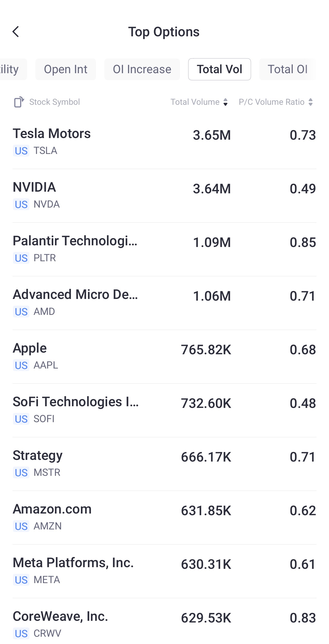Viewport: 329px width, 644px height.
Task: Open the NVIDIA options row
Action: tap(164, 195)
